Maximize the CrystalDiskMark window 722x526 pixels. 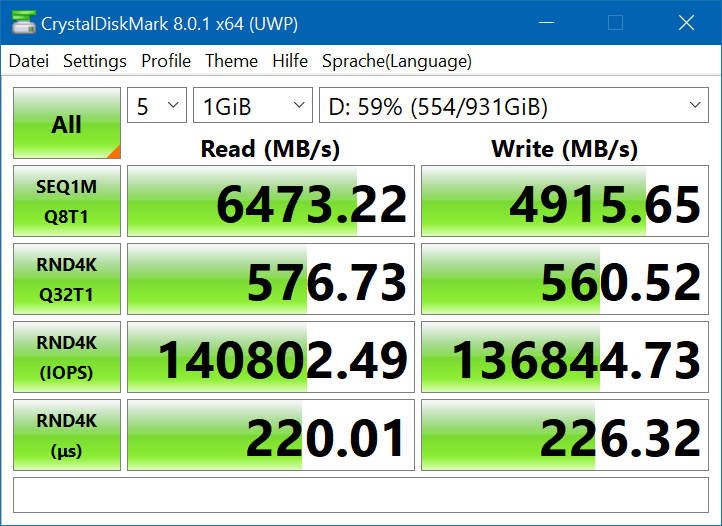pos(616,22)
